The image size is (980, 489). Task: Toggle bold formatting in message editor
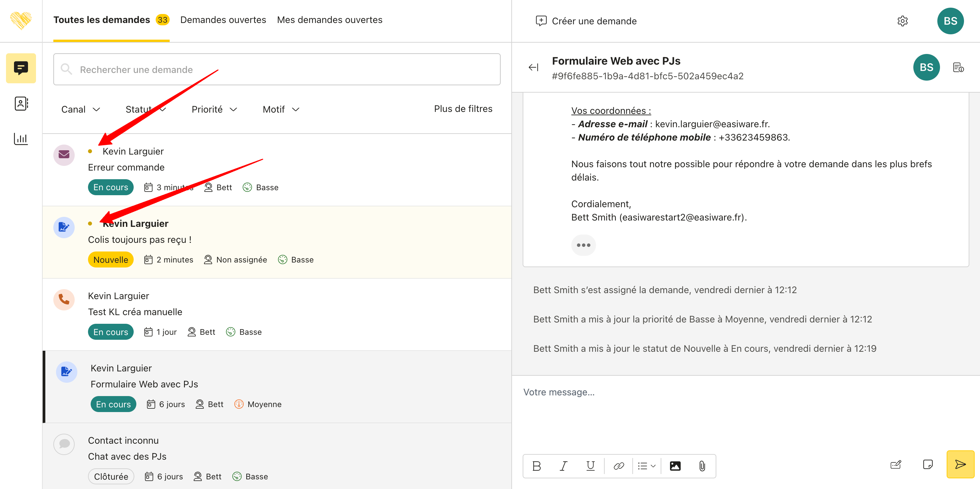(x=536, y=466)
